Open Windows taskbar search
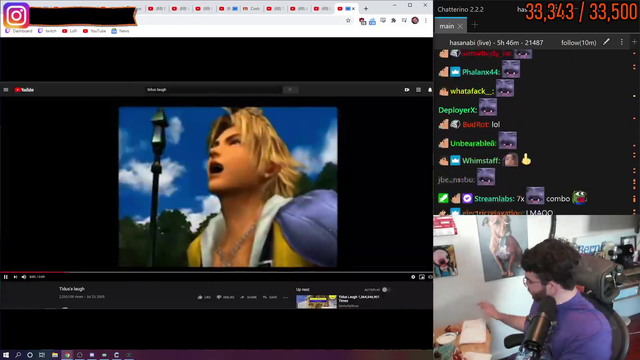640x360 pixels. 18,355
